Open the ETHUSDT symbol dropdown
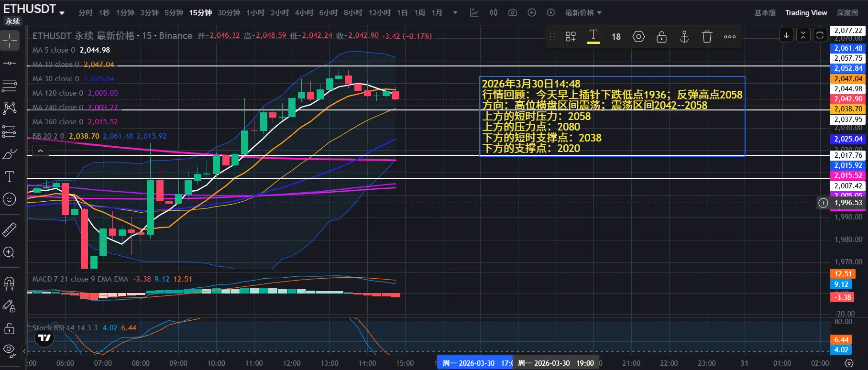The image size is (868, 370). pyautogui.click(x=62, y=13)
